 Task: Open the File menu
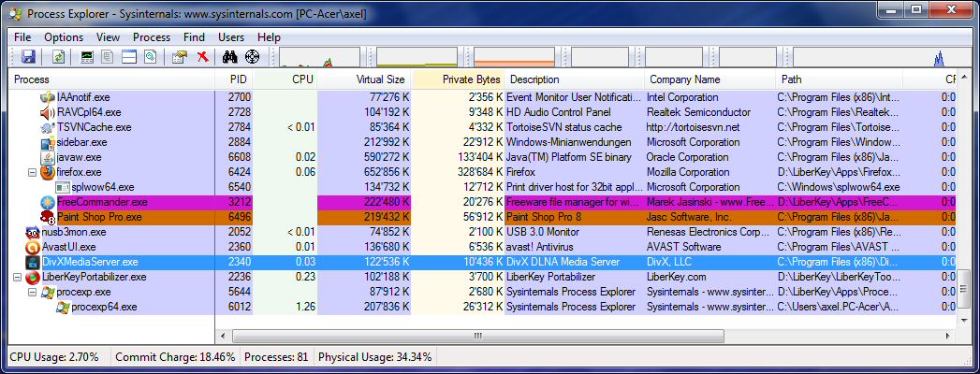[x=22, y=37]
